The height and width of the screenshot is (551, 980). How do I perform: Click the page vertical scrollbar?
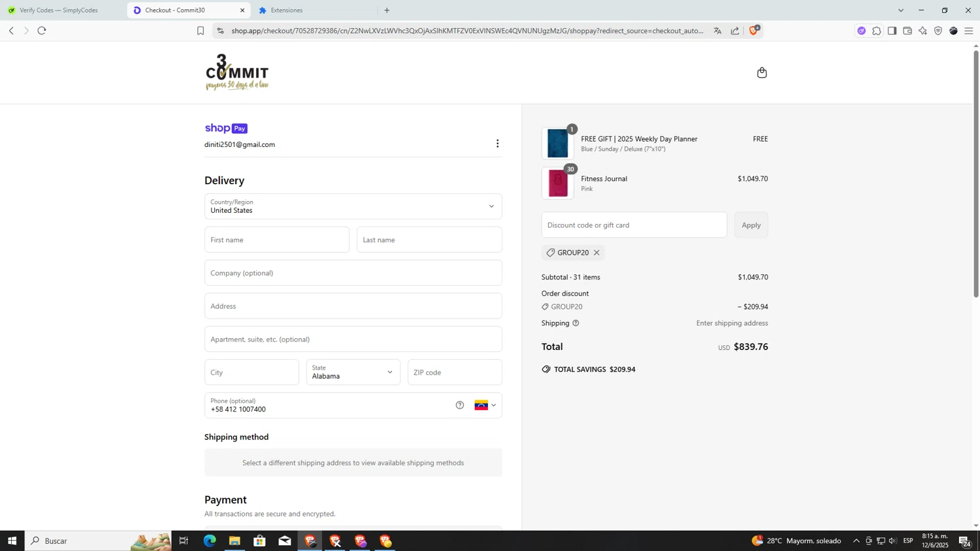click(x=976, y=174)
